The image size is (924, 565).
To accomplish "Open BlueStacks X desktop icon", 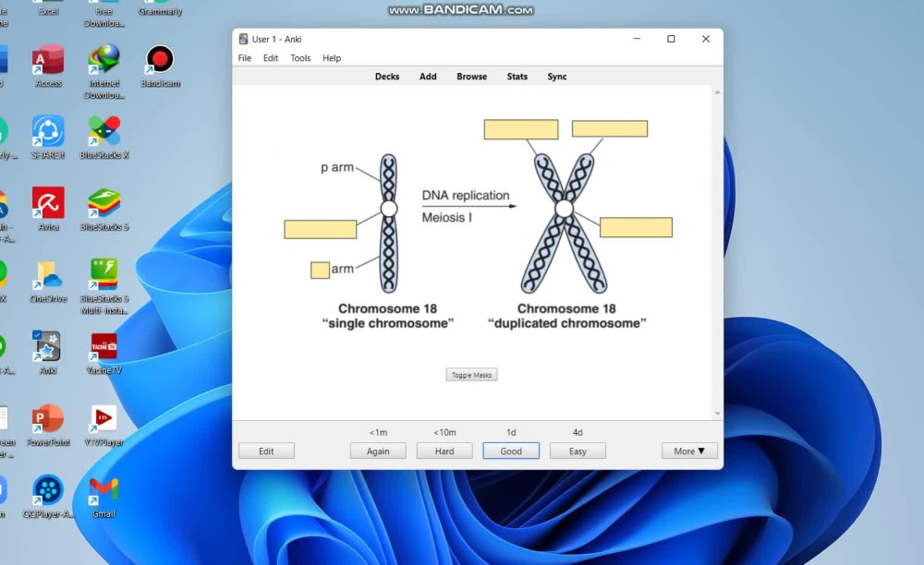I will click(104, 137).
